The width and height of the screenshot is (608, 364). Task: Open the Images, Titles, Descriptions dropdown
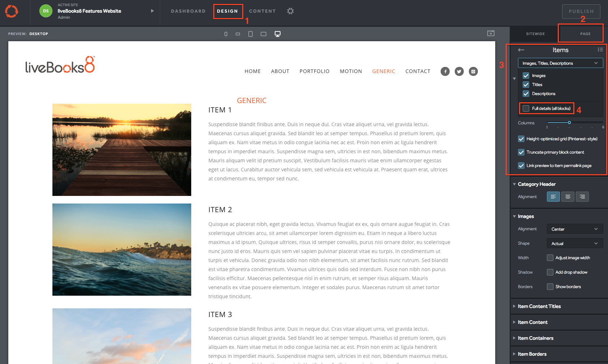pos(560,63)
